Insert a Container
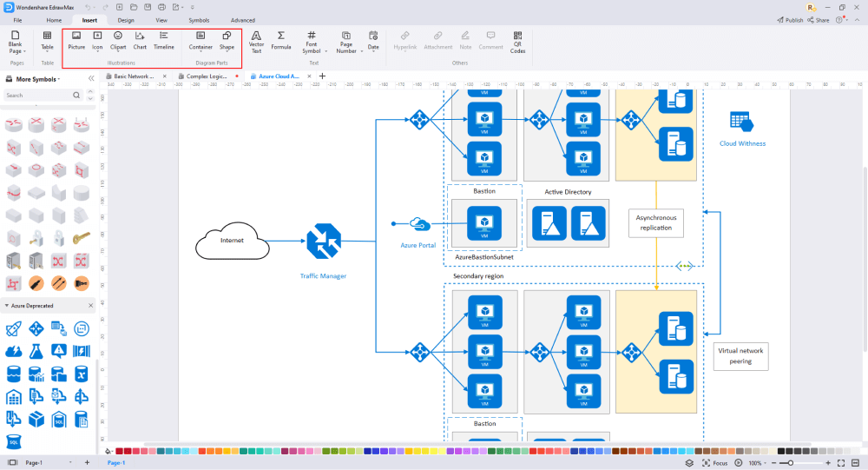The height and width of the screenshot is (470, 868). click(x=201, y=41)
